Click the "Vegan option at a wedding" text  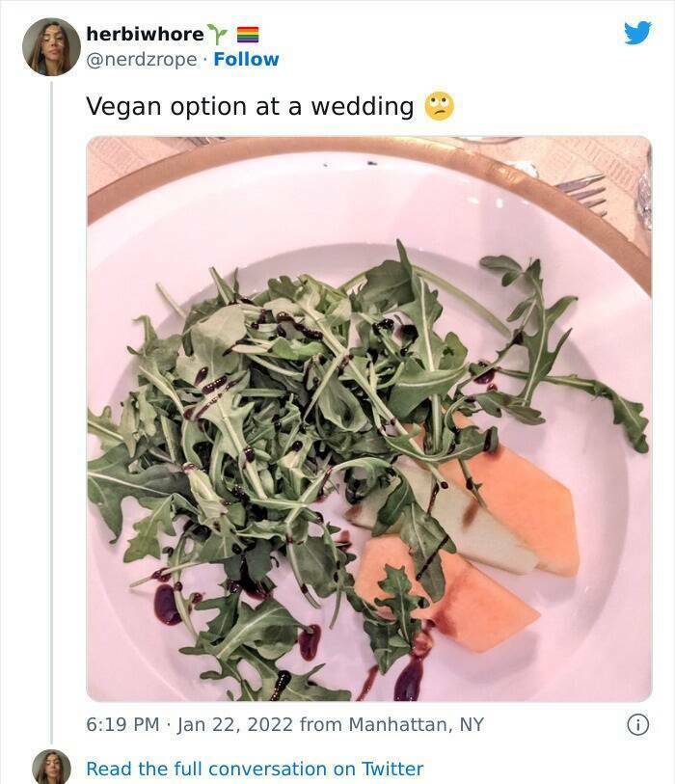(250, 106)
